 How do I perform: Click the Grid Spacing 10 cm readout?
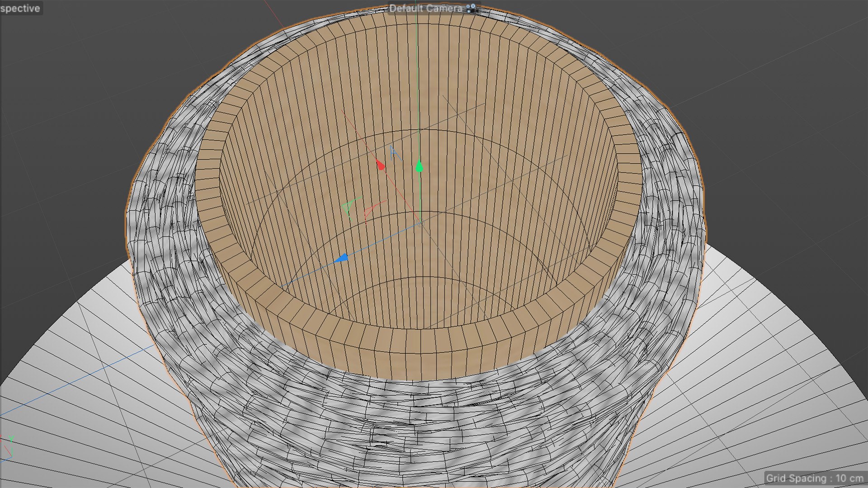click(x=815, y=478)
